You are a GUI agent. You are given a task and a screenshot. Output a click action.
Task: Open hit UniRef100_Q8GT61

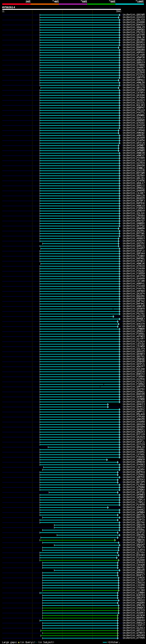[x=133, y=357]
